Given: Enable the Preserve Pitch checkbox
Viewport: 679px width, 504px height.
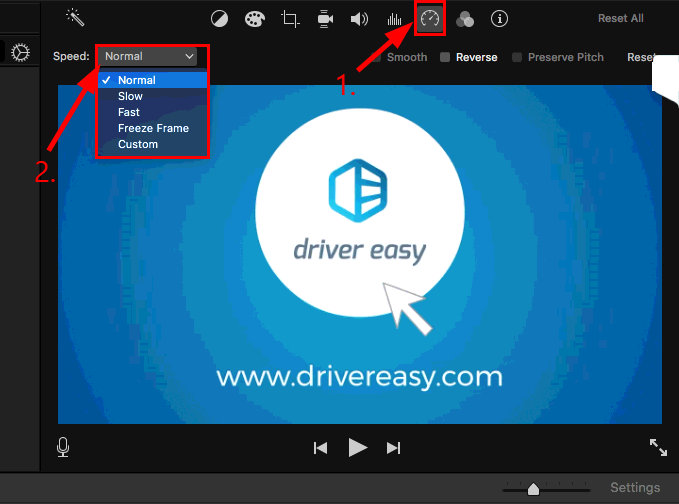Looking at the screenshot, I should (x=517, y=57).
